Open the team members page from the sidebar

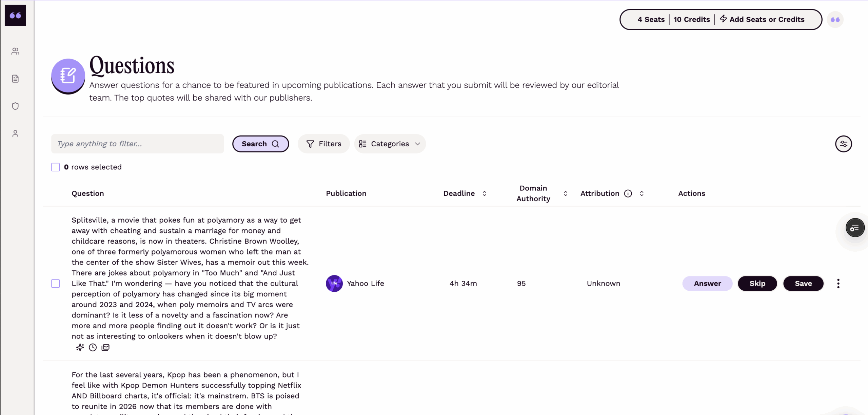click(x=15, y=51)
